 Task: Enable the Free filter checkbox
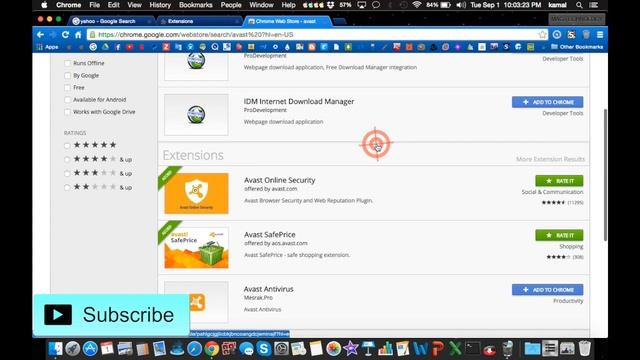coord(67,88)
